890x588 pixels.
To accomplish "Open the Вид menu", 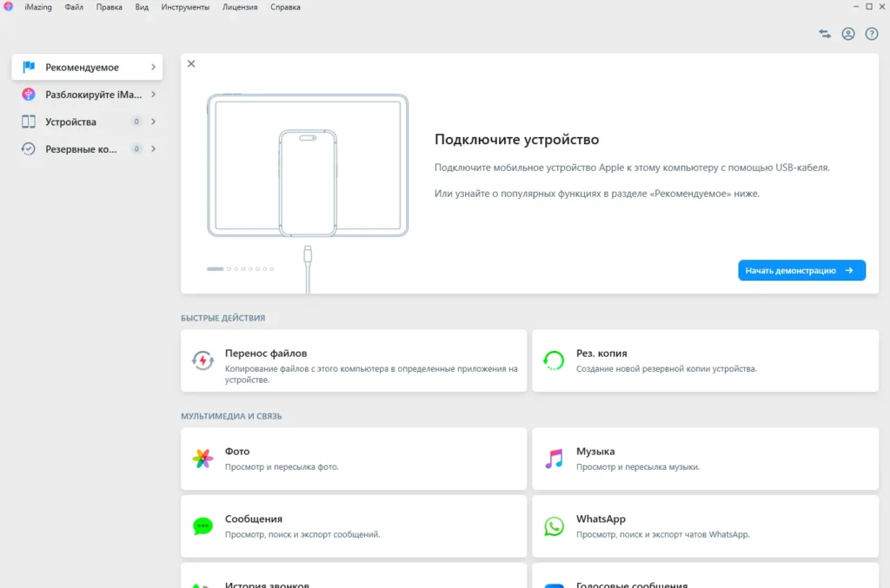I will 142,7.
